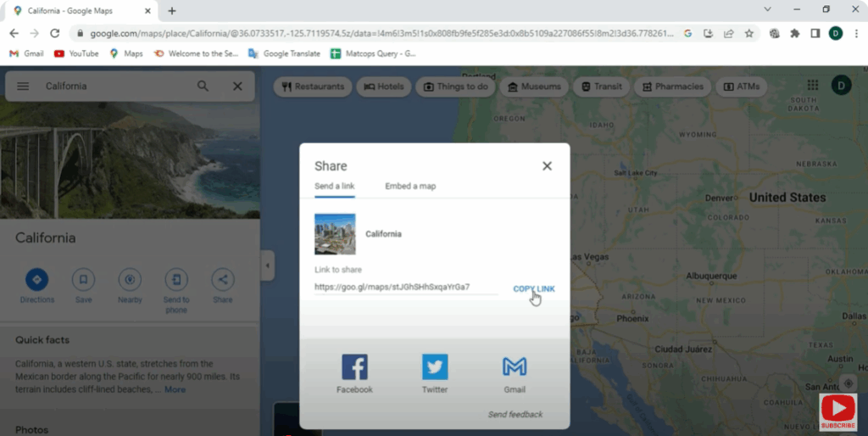Click the install app icon in address bar
The width and height of the screenshot is (868, 436).
pos(708,33)
